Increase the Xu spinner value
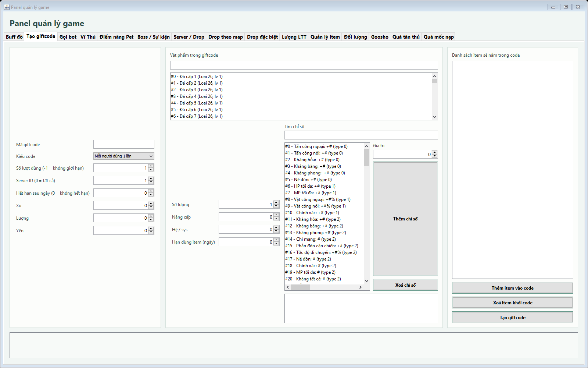The width and height of the screenshot is (588, 368). [151, 204]
